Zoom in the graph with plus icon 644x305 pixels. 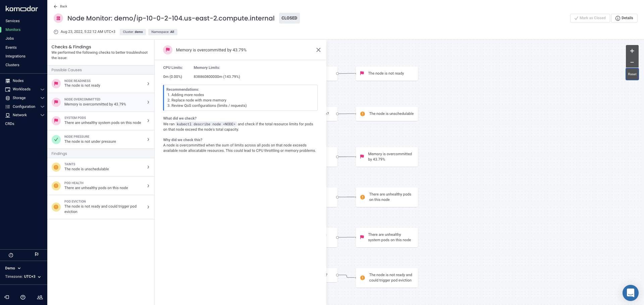pyautogui.click(x=632, y=51)
